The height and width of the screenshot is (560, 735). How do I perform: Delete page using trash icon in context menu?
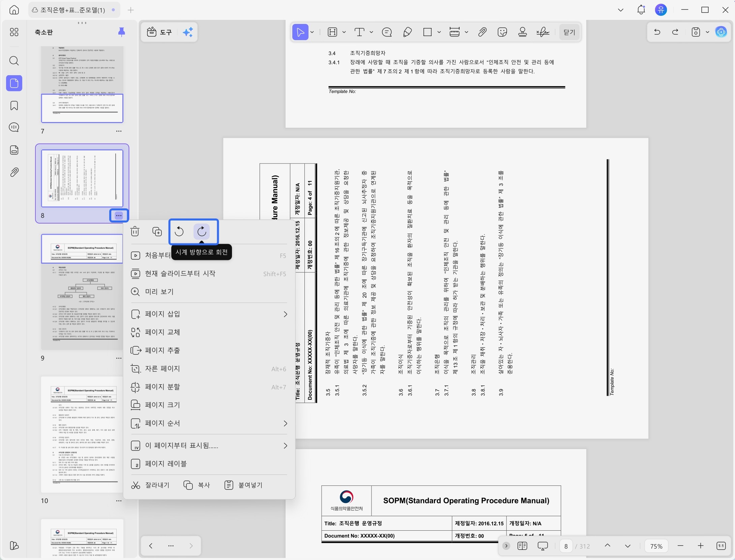coord(135,232)
